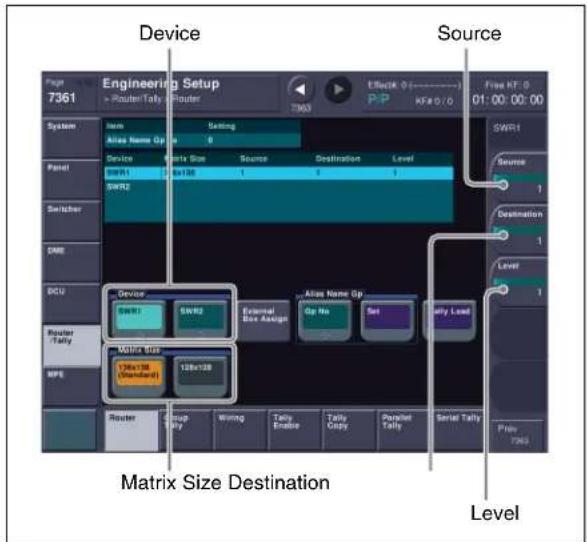The height and width of the screenshot is (542, 587).
Task: Switch to the Group Tally tab
Action: point(186,430)
